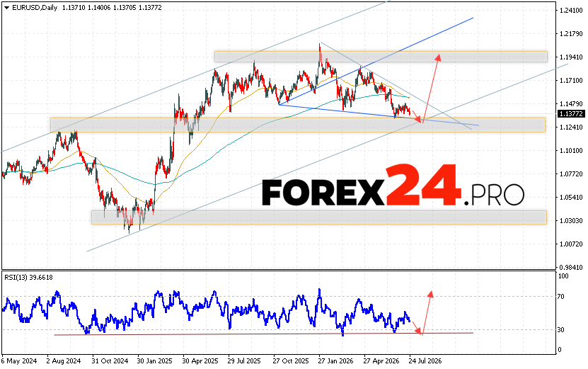Screen dimensions: 588x369
Task: Select the RSI 30 level label
Action: click(560, 329)
